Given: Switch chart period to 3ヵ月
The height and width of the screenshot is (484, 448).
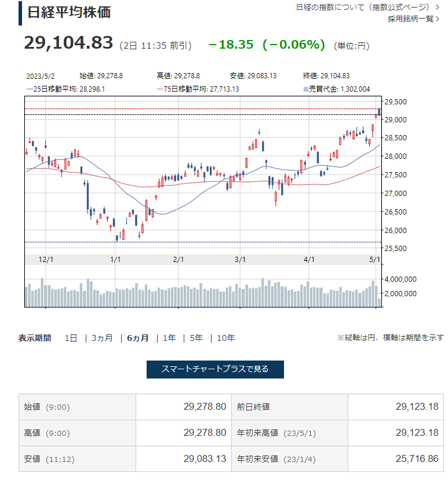Looking at the screenshot, I should (102, 338).
